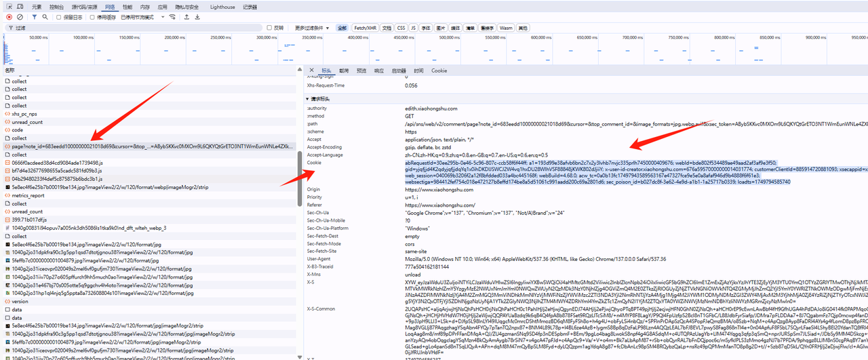The width and height of the screenshot is (868, 360).
Task: Check the 反转 filter checkbox
Action: (x=270, y=28)
